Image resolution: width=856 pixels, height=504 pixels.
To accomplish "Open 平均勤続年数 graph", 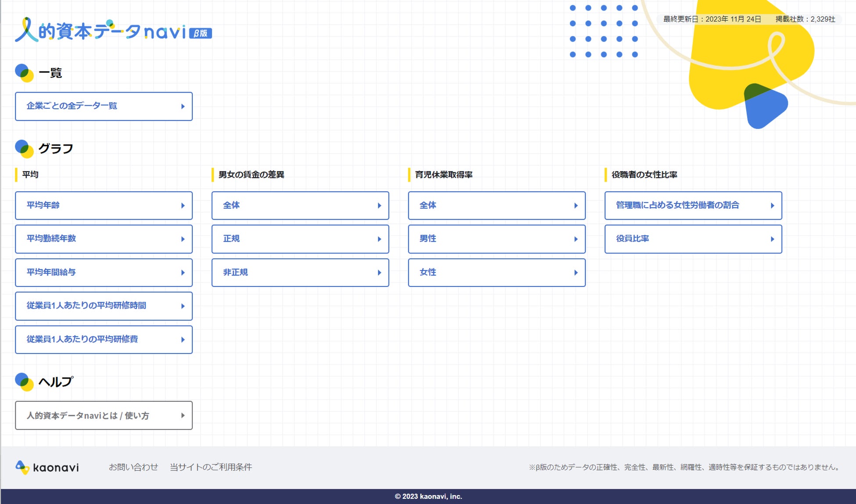I will pos(104,239).
